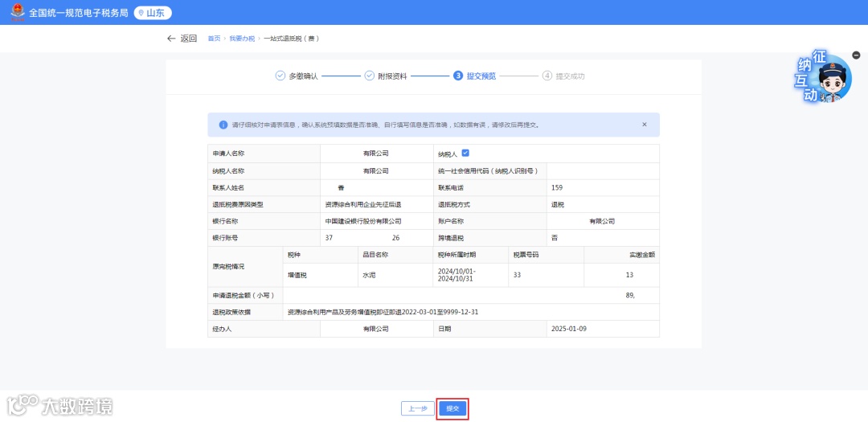Image resolution: width=868 pixels, height=422 pixels.
Task: Click the date value 2025-01-09
Action: tap(569, 329)
